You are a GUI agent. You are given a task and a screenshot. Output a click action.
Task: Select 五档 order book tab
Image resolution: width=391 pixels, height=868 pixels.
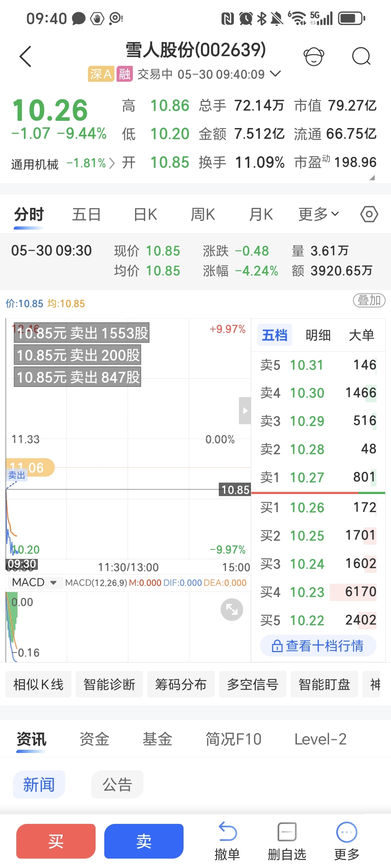[x=275, y=335]
